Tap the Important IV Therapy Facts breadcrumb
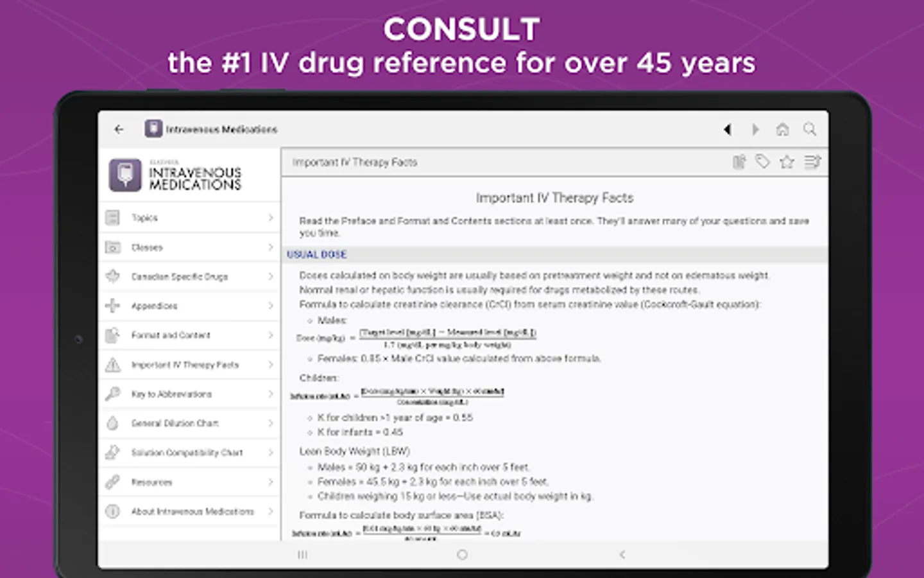Viewport: 924px width, 578px height. point(355,162)
